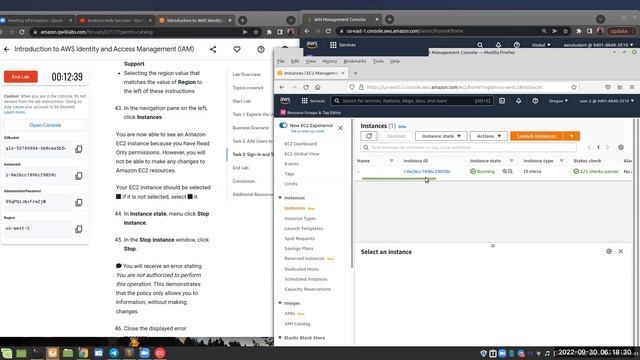Image resolution: width=640 pixels, height=360 pixels.
Task: Open the terminal from the taskbar
Action: click(x=37, y=353)
